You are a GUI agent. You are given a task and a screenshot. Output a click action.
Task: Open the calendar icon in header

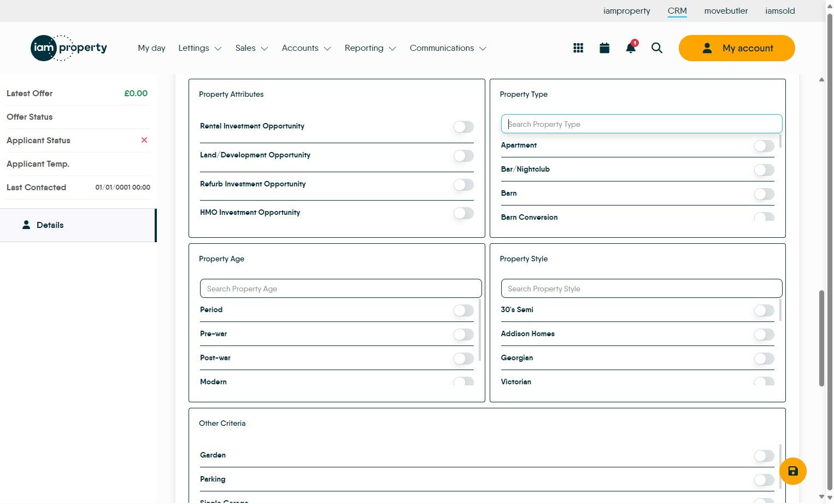(604, 48)
